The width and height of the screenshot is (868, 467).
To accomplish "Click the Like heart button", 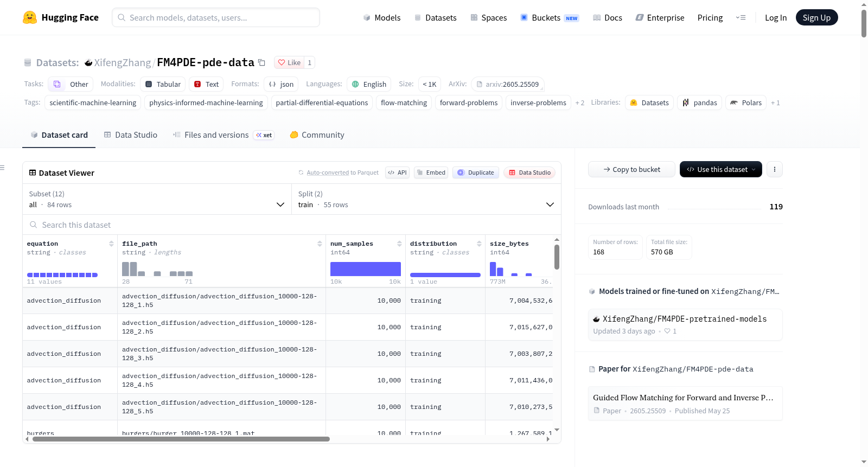I will pos(289,62).
